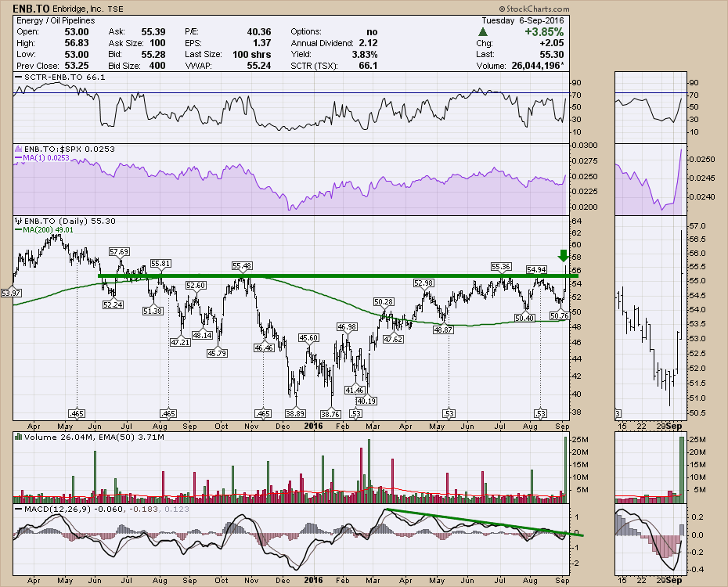Click the green up-triangle change indicator
This screenshot has height=587, width=728.
(x=483, y=32)
